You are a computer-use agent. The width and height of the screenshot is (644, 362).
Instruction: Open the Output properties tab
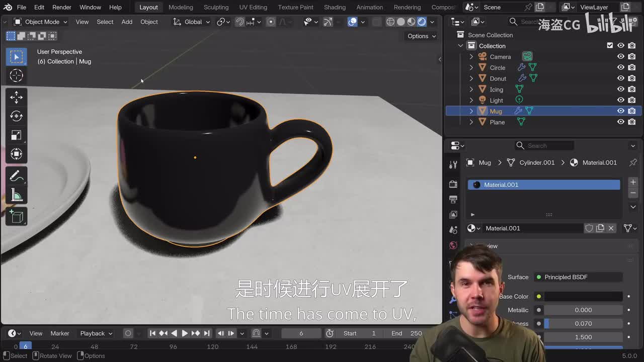coord(453,199)
